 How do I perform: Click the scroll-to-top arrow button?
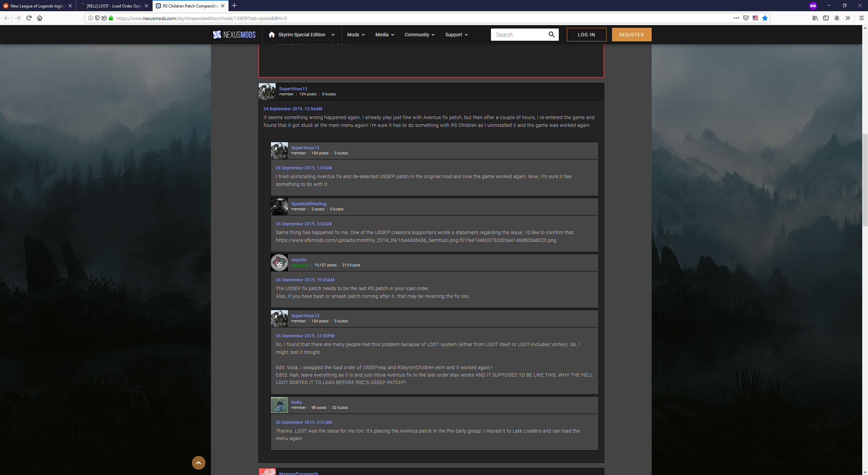199,463
